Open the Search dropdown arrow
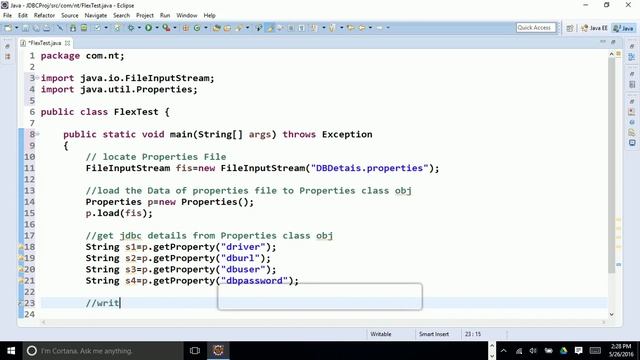Image resolution: width=640 pixels, height=360 pixels. click(247, 28)
